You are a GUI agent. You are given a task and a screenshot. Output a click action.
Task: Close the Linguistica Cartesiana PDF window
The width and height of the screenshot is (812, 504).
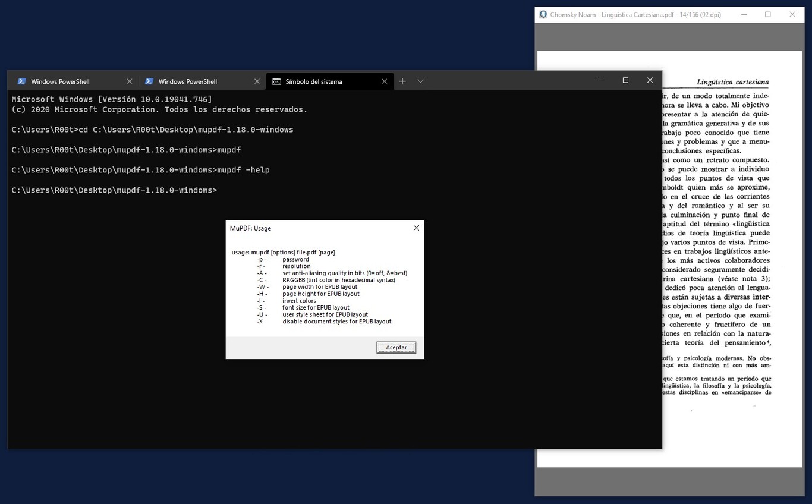click(792, 15)
